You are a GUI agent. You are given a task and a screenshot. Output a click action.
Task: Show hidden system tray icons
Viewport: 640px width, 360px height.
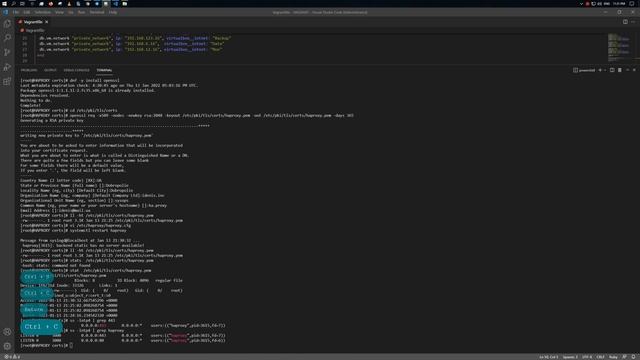581,4
